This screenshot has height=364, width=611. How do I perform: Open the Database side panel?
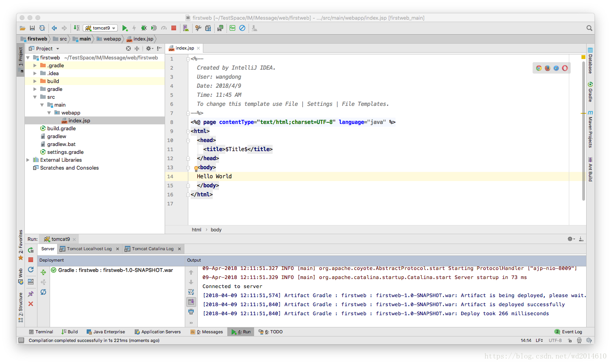[590, 61]
